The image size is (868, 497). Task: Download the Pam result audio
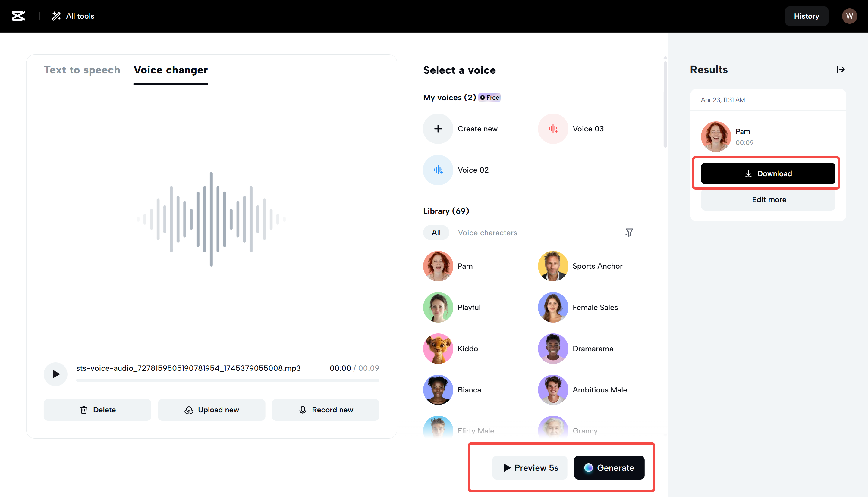coord(768,173)
